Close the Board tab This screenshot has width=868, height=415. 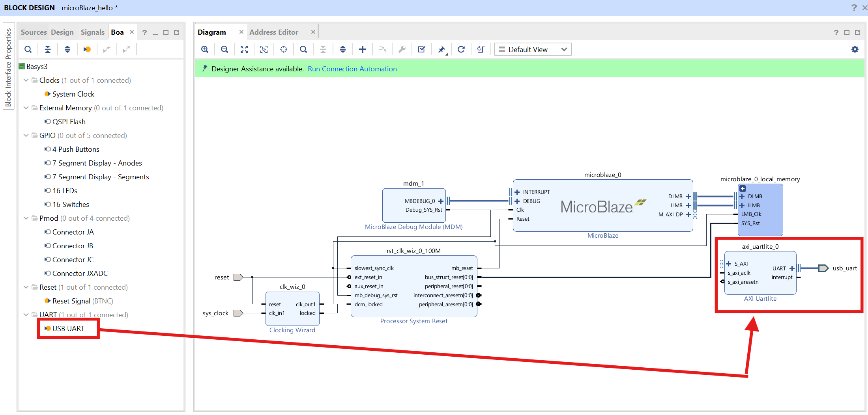coord(132,32)
